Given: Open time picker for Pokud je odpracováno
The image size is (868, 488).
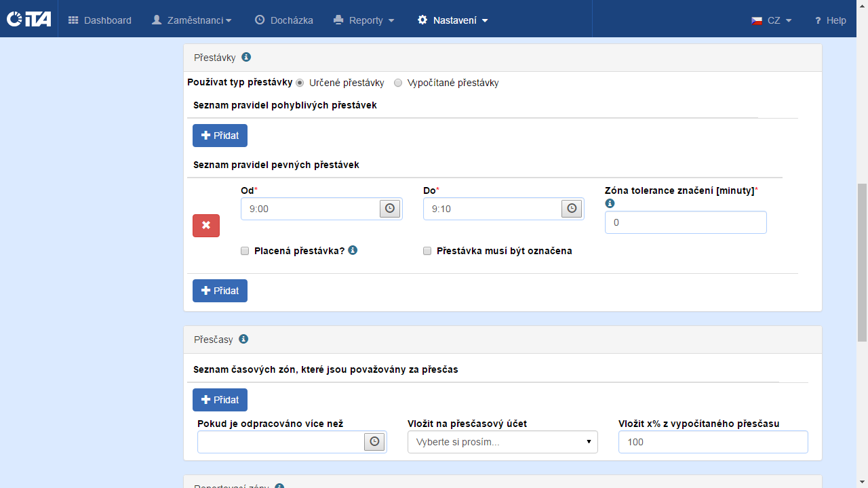Looking at the screenshot, I should pos(375,442).
